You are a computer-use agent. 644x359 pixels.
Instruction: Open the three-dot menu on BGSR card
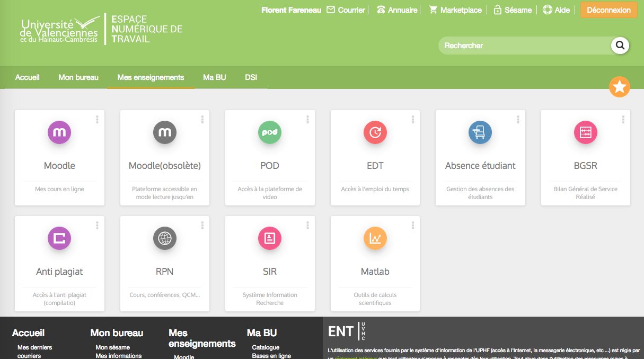(x=623, y=120)
